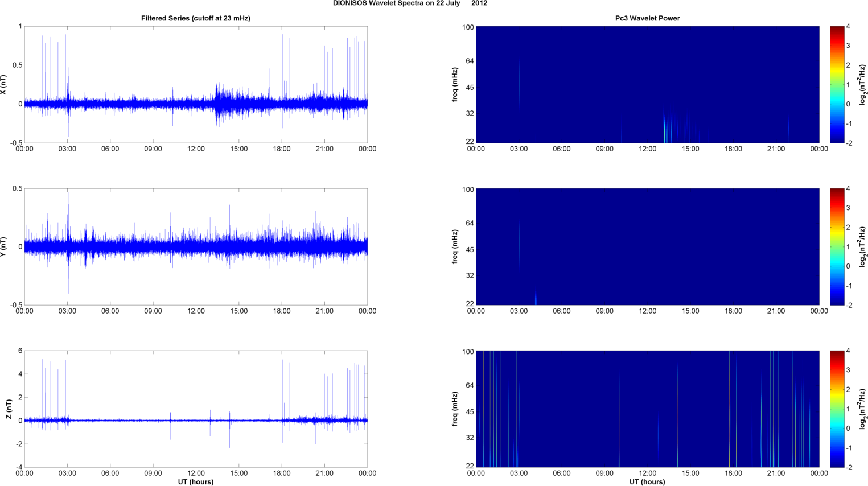
Task: Click the middle spectrogram's 'freq (mHz)' label
Action: pos(455,247)
